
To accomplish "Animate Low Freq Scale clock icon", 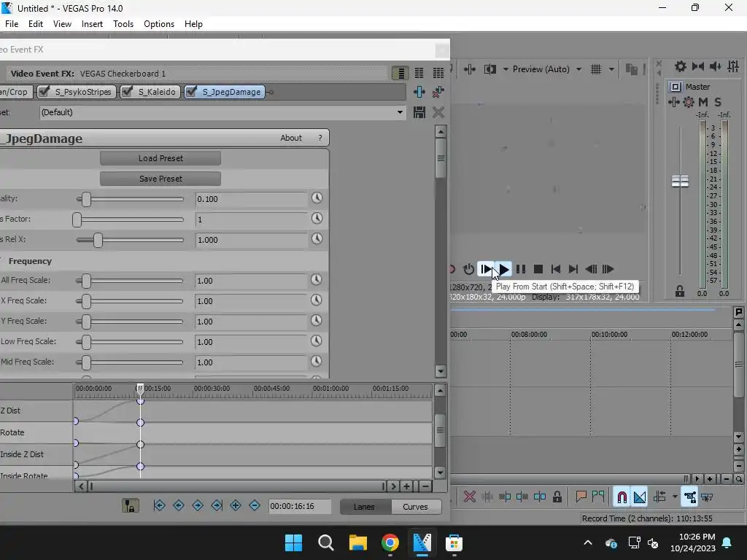I will pos(317,341).
